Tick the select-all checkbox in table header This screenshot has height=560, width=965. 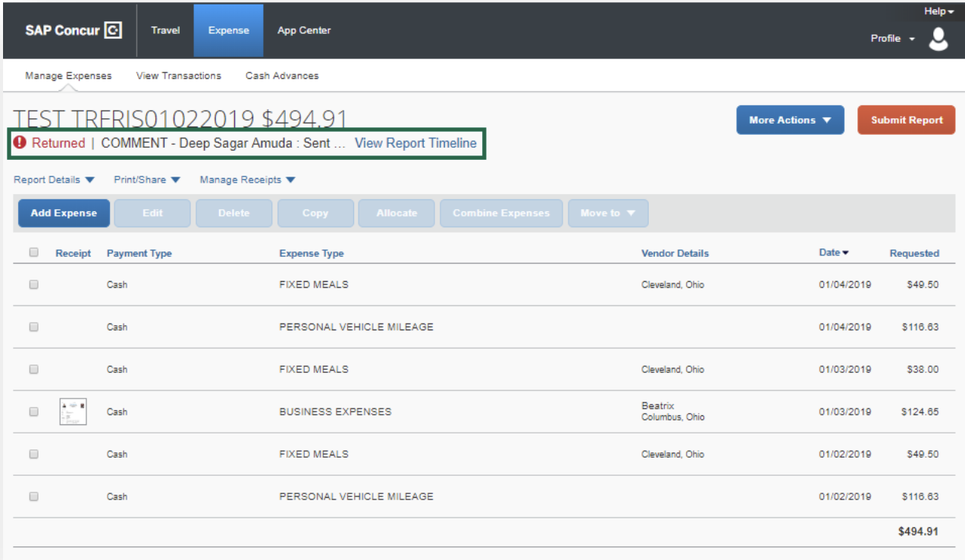coord(33,253)
